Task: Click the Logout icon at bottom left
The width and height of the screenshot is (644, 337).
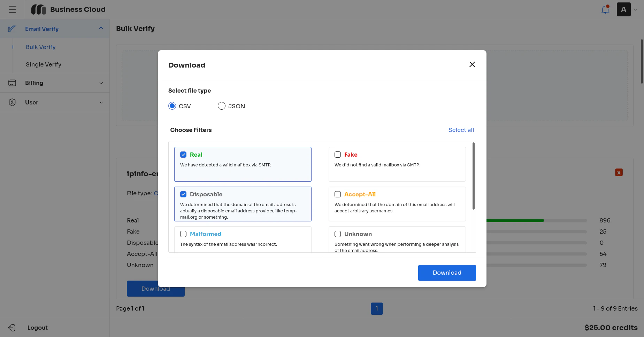Action: click(x=12, y=328)
